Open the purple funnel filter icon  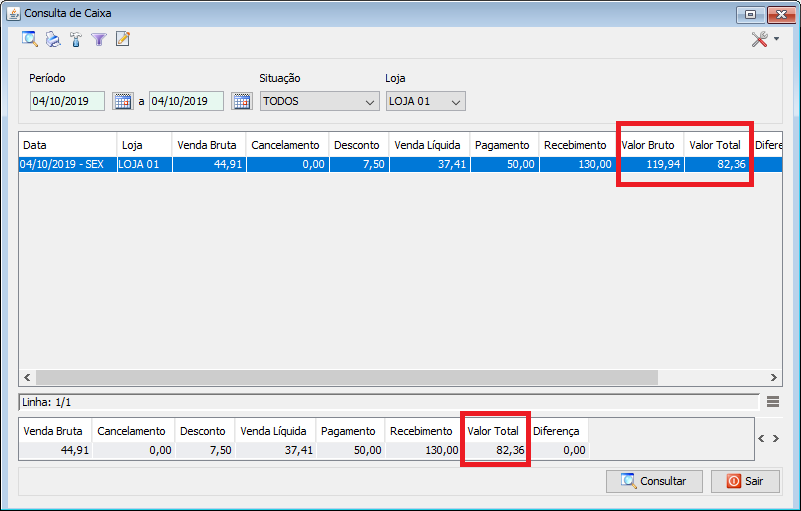click(99, 39)
